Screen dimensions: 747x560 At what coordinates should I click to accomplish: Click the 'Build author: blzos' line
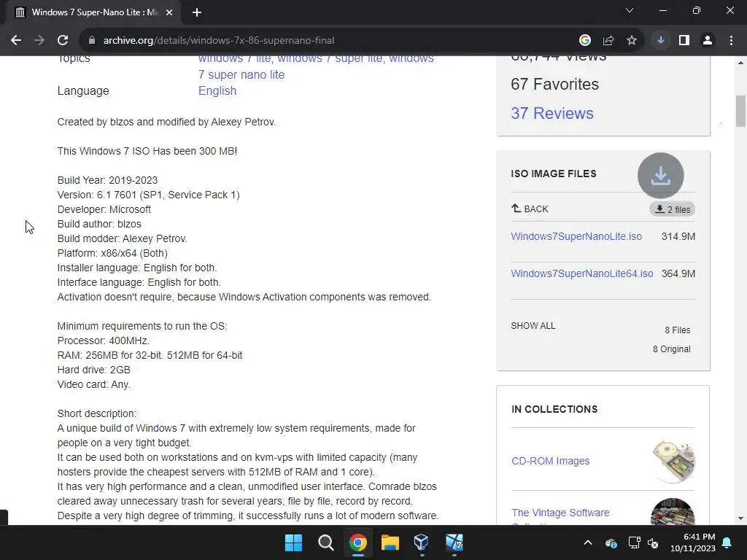pos(99,225)
